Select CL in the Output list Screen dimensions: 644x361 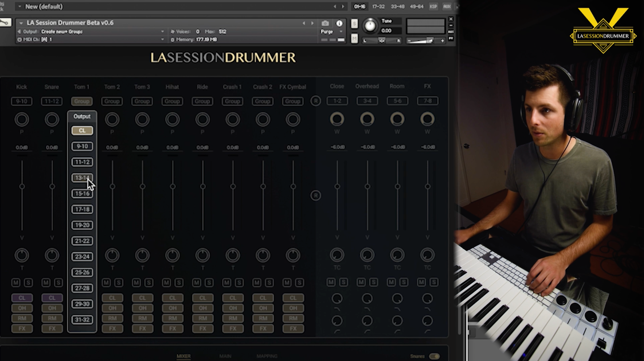coord(82,131)
